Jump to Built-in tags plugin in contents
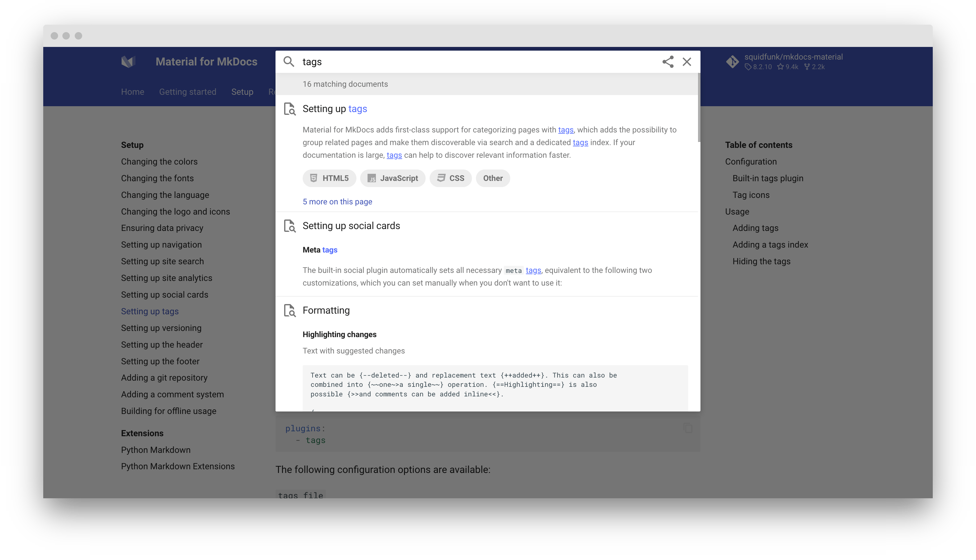This screenshot has width=976, height=560. tap(768, 178)
